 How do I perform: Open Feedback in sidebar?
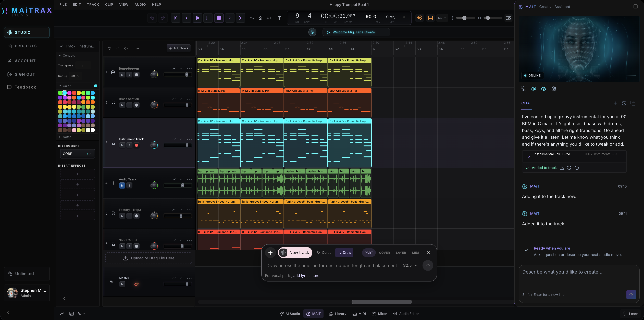click(x=27, y=87)
